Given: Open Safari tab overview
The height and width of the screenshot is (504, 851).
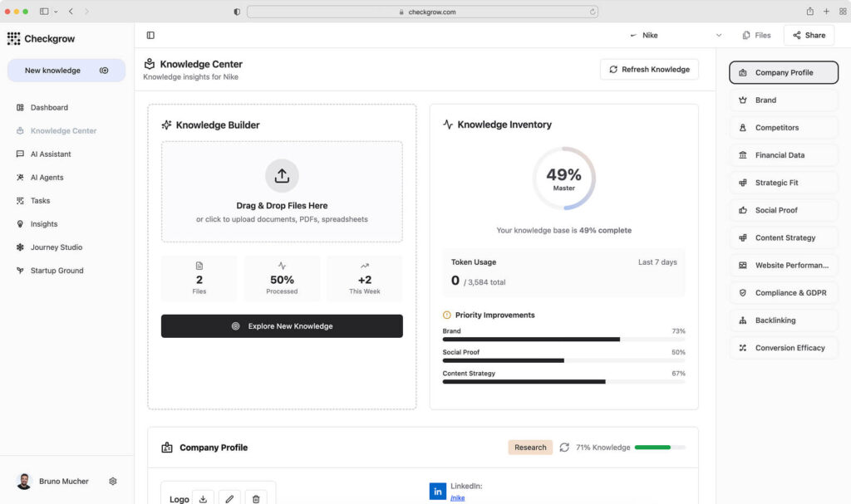Looking at the screenshot, I should pyautogui.click(x=841, y=12).
